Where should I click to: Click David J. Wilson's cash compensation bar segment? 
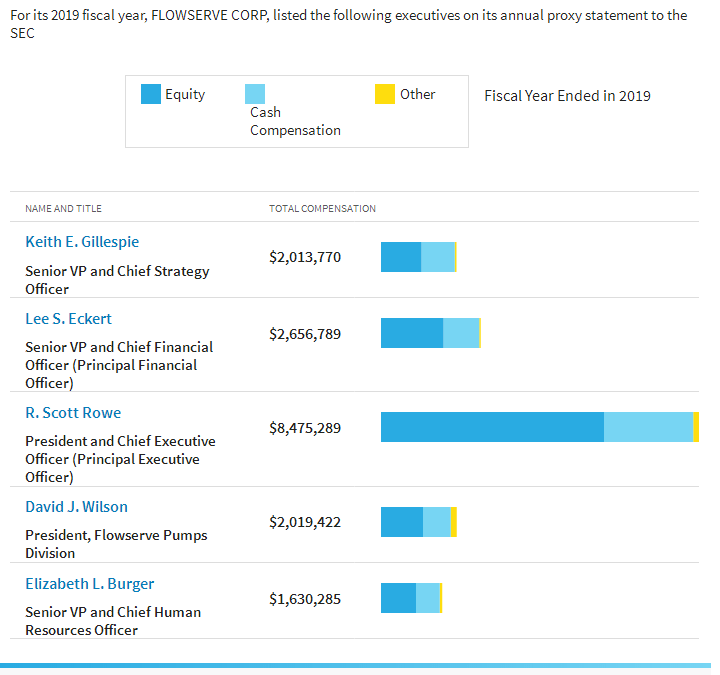pos(437,522)
